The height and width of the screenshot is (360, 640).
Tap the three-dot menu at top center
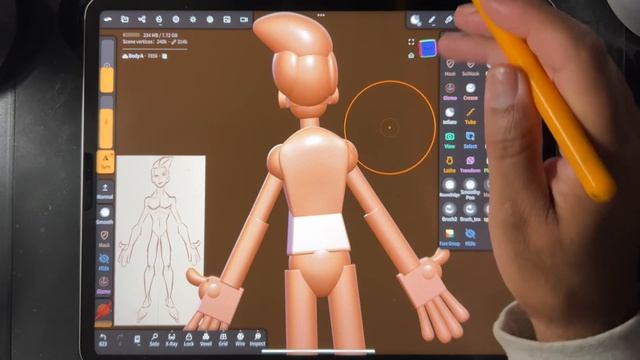point(321,15)
